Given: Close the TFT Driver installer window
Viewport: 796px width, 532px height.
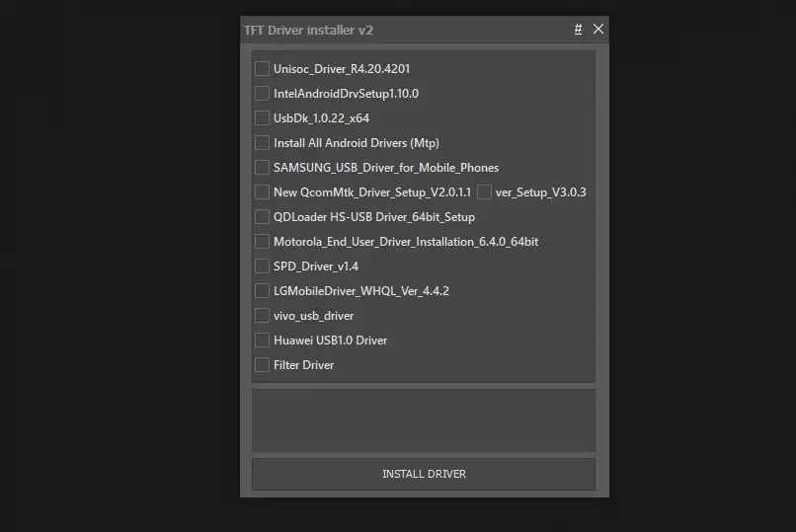Looking at the screenshot, I should pyautogui.click(x=598, y=29).
